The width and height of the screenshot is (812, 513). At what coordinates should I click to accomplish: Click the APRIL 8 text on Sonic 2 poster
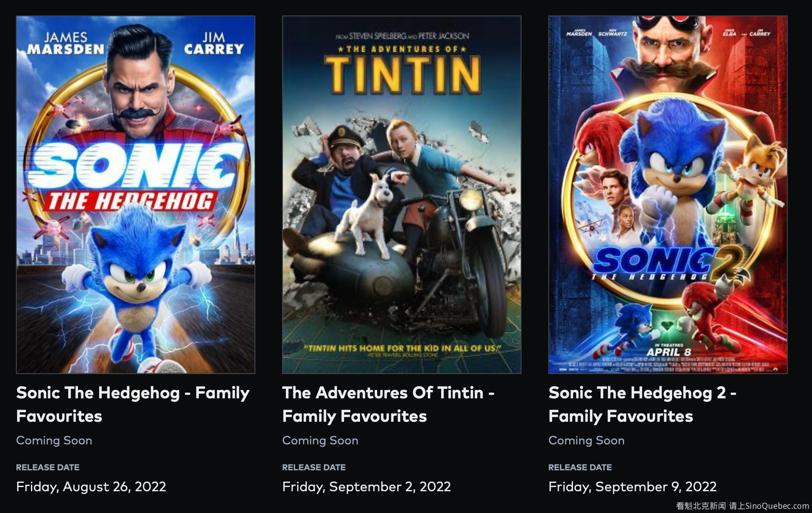pyautogui.click(x=668, y=352)
